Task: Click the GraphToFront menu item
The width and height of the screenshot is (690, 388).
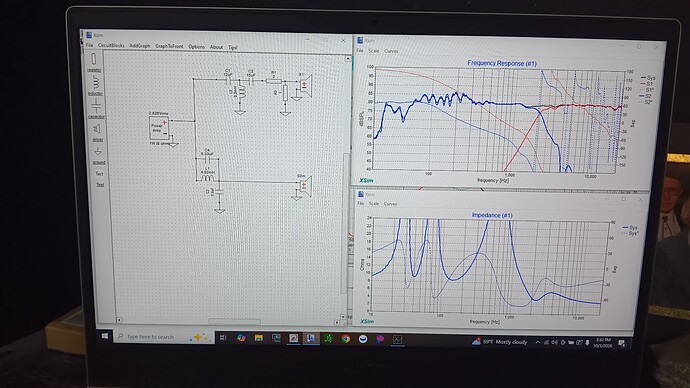Action: pyautogui.click(x=169, y=46)
